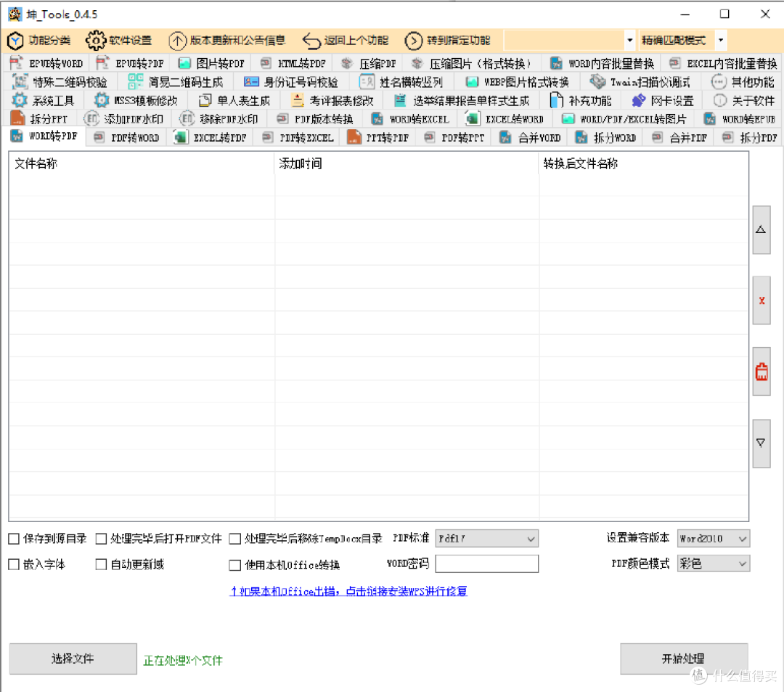
Task: Enable 保存到源目录 checkbox
Action: point(14,539)
